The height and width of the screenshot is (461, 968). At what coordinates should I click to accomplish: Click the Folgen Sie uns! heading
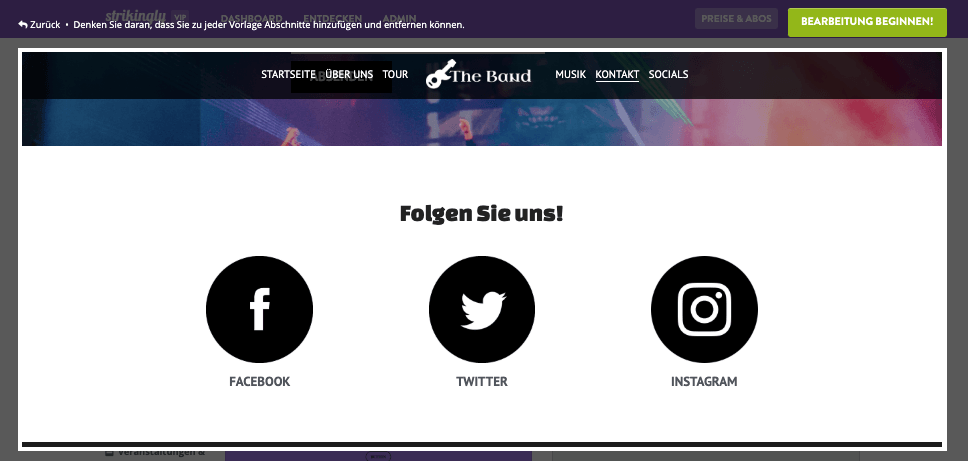click(482, 214)
